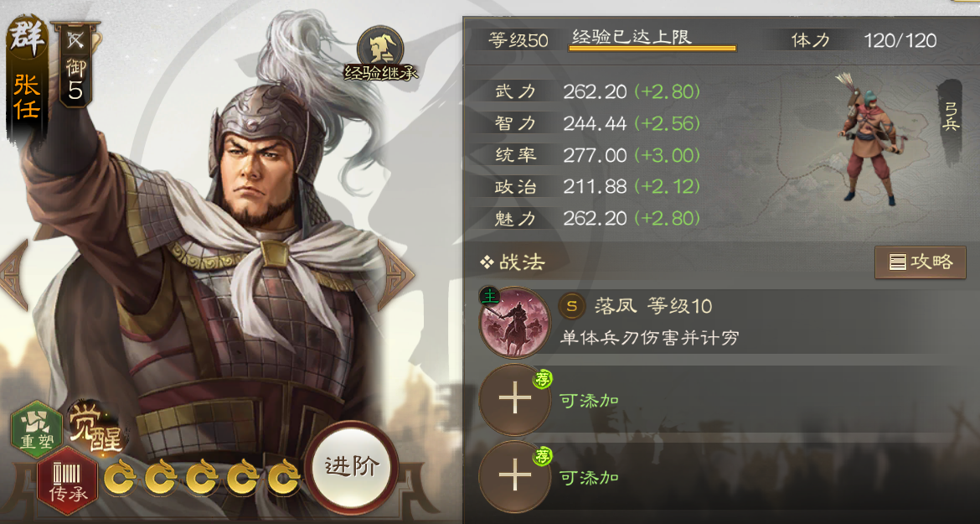Viewport: 980px width, 524px height.
Task: Tap the 御 5 cost banner
Action: [75, 65]
